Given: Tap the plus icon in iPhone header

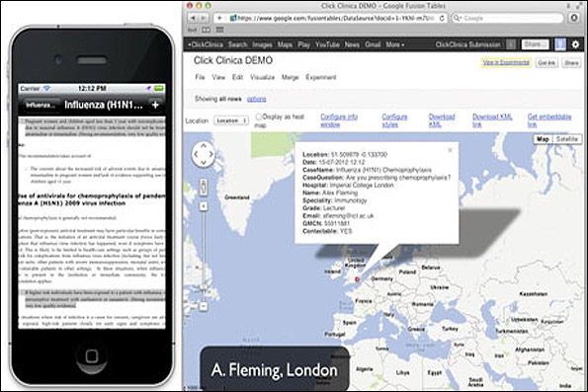Looking at the screenshot, I should click(x=155, y=105).
